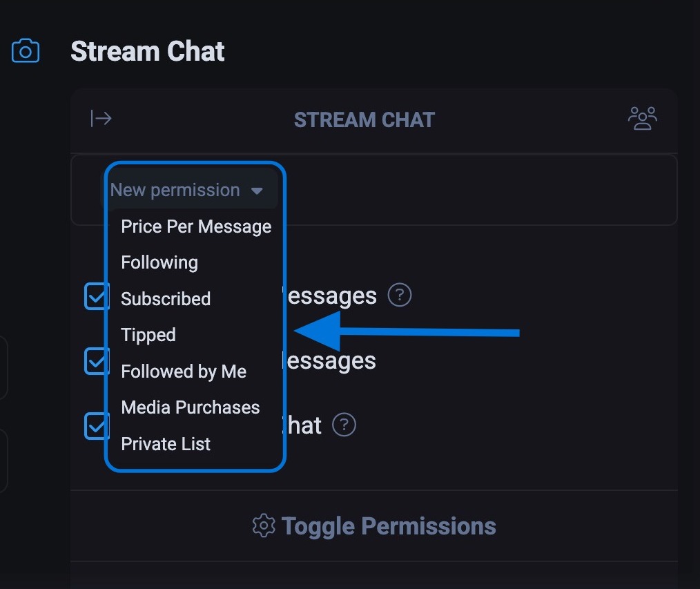700x589 pixels.
Task: Select Price Per Message permission
Action: coord(196,226)
